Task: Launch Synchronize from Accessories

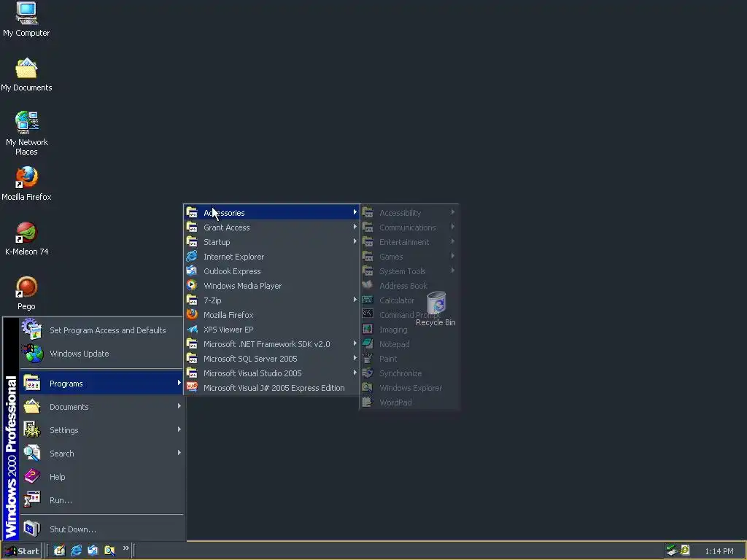Action: point(409,373)
